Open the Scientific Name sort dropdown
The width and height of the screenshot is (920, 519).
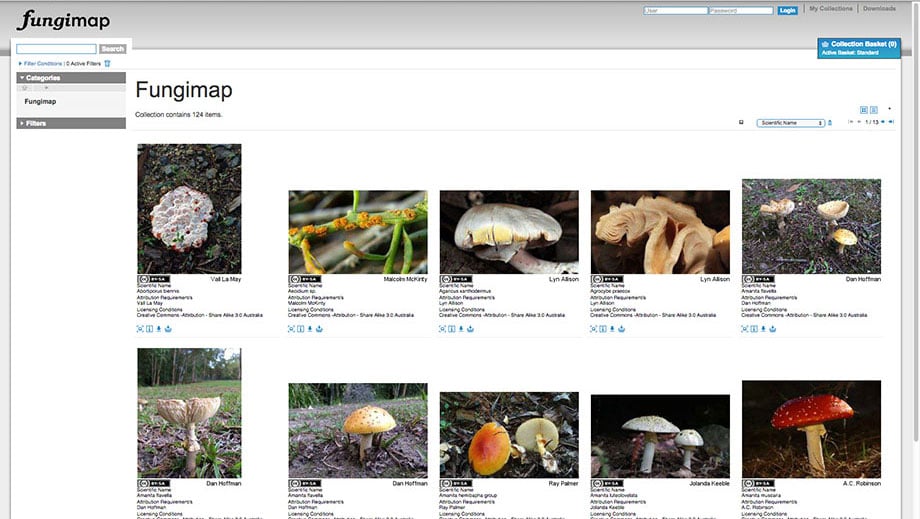(790, 123)
